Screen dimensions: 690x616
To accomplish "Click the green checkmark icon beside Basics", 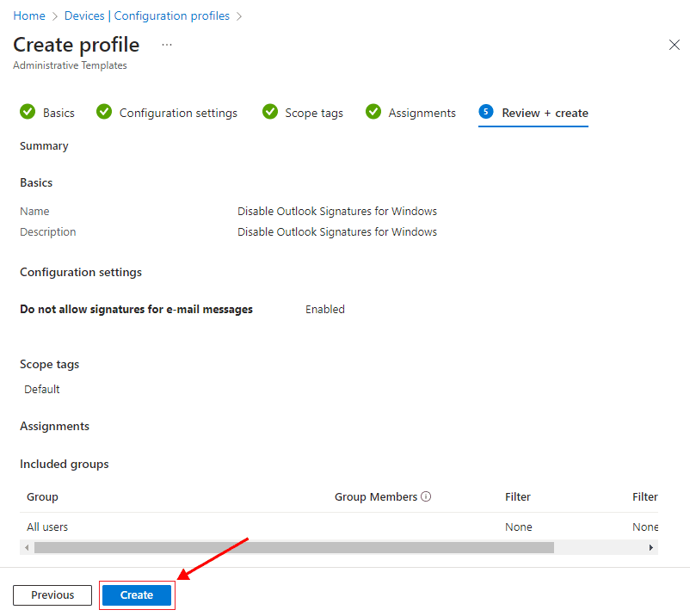I will [x=28, y=112].
